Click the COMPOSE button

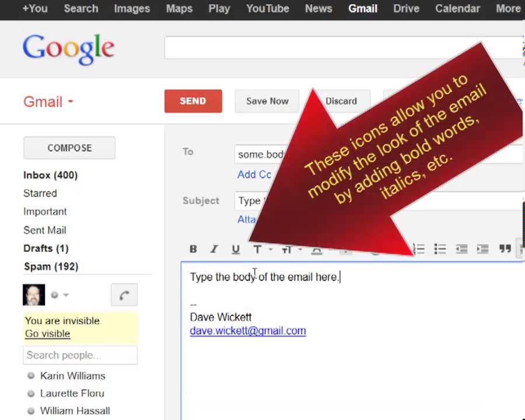(69, 148)
